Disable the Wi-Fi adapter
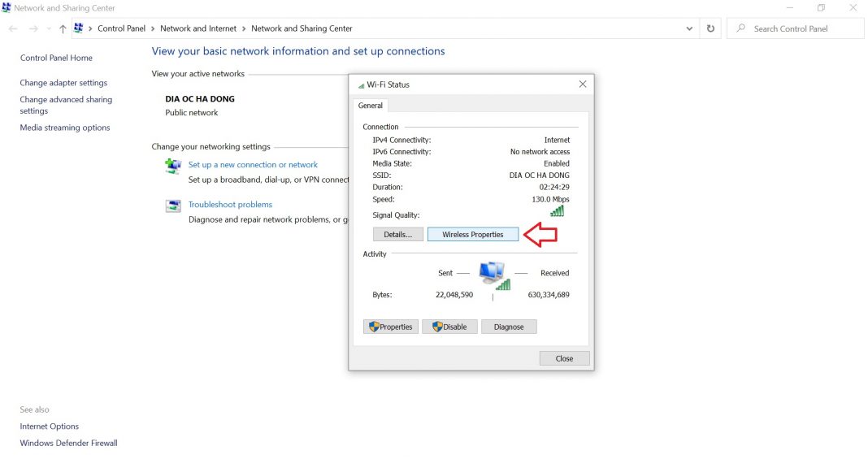Image resolution: width=868 pixels, height=459 pixels. pos(449,327)
